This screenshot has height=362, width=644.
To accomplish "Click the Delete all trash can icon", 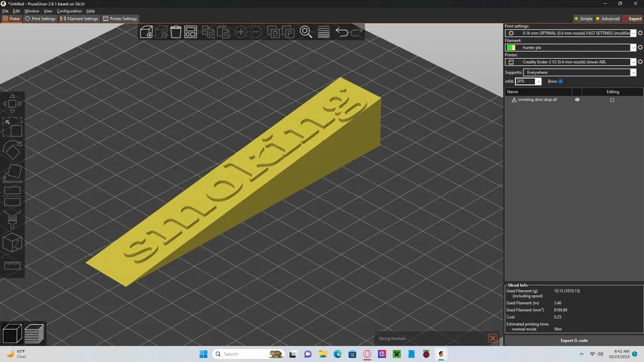I will pos(176,32).
